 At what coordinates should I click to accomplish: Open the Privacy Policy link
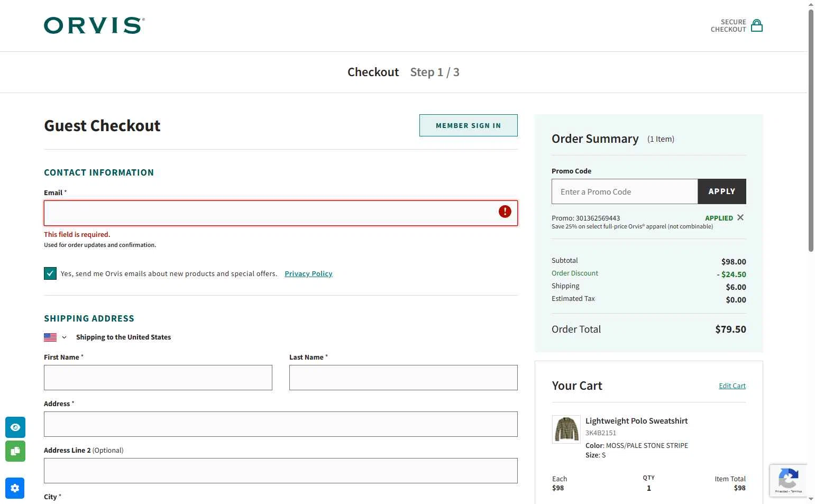[x=308, y=273]
